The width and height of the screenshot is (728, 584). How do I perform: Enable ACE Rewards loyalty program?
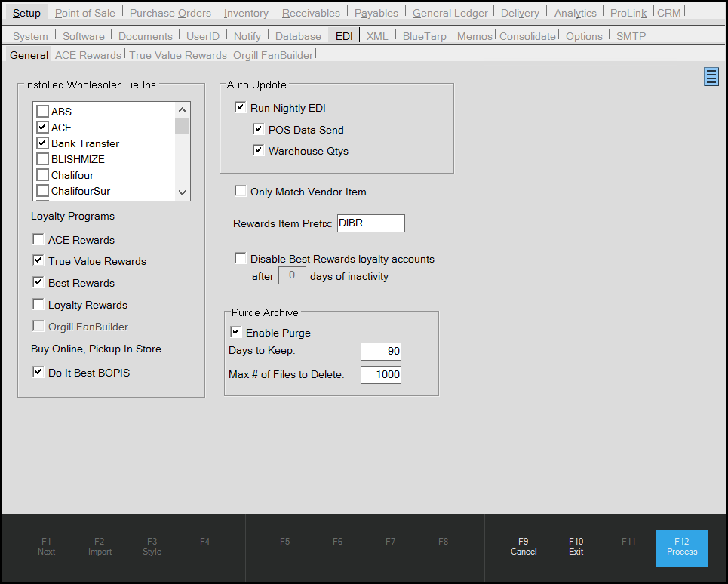(38, 240)
